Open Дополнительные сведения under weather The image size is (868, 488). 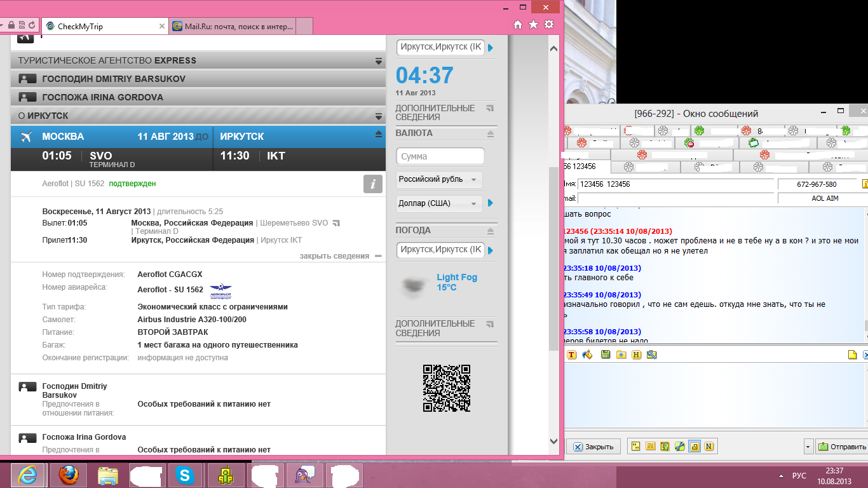(x=444, y=328)
